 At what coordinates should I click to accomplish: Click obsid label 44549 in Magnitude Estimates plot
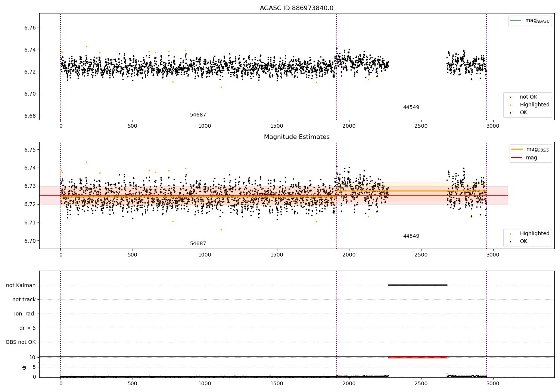(411, 236)
